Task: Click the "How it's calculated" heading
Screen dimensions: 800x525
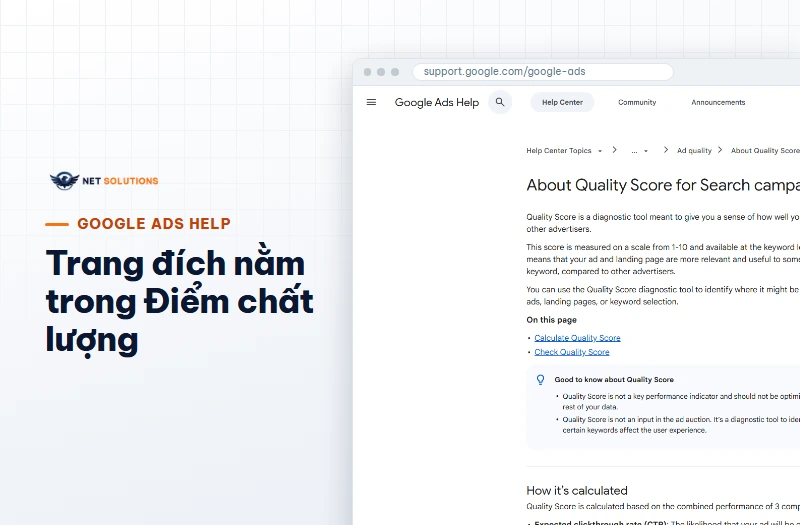Action: coord(577,490)
